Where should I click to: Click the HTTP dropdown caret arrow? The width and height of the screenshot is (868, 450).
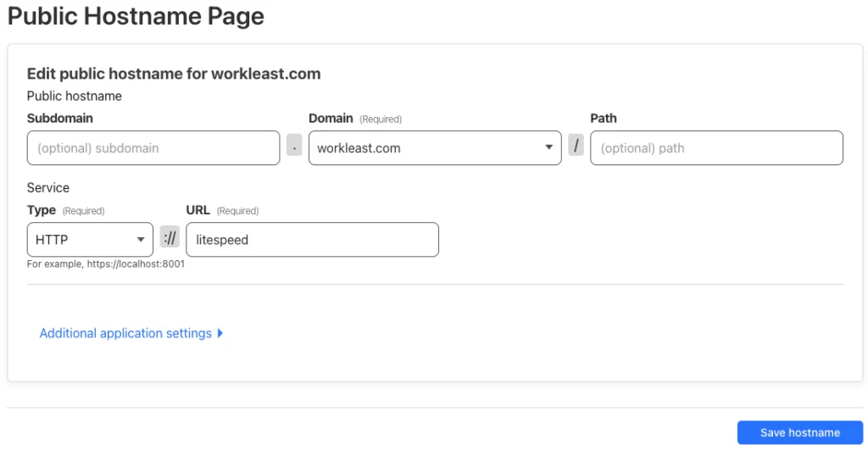point(141,240)
